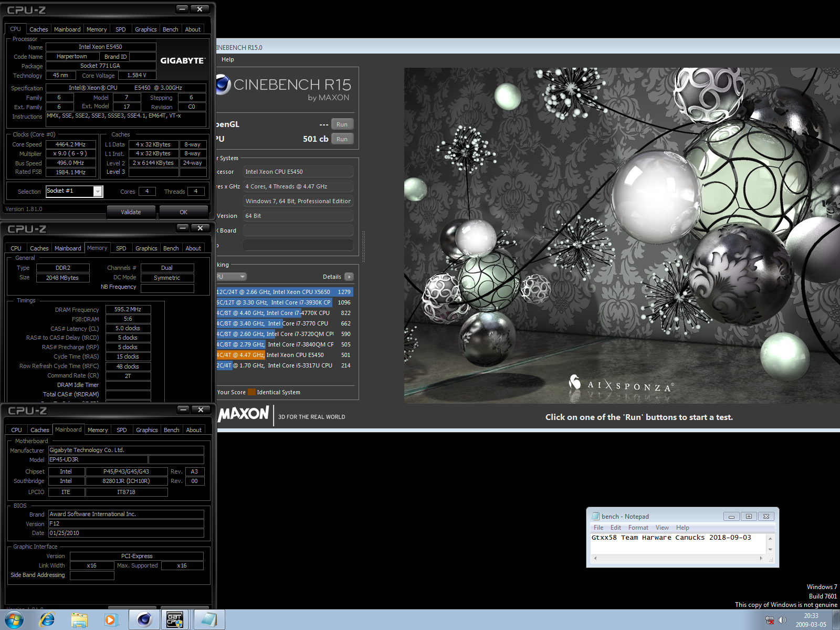
Task: Open Windows Explorer folder icon on taskbar
Action: (x=79, y=620)
